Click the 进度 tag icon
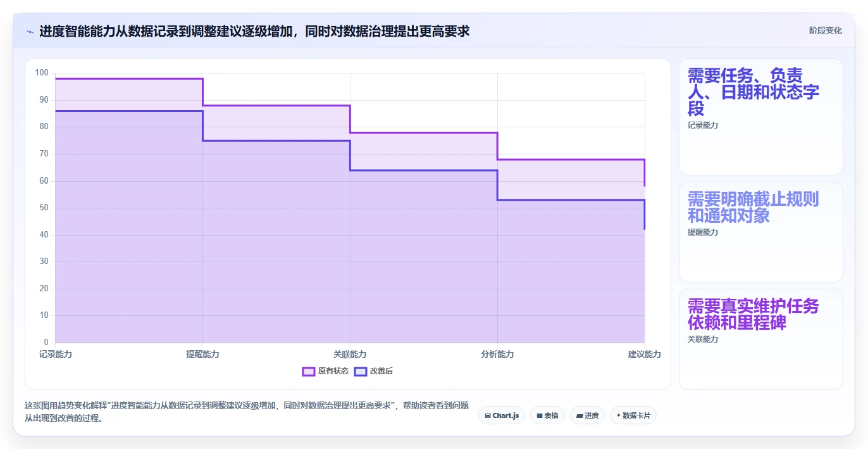868x449 pixels. [x=579, y=416]
